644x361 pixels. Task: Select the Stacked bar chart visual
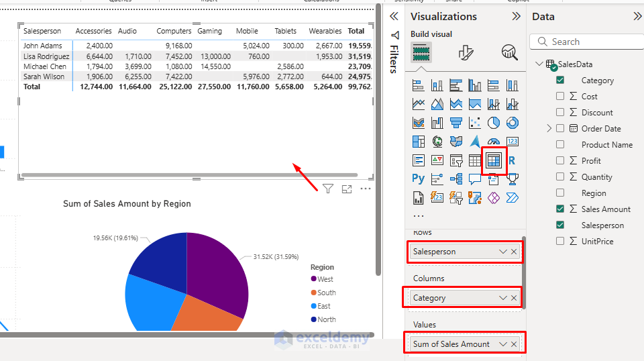pos(418,85)
